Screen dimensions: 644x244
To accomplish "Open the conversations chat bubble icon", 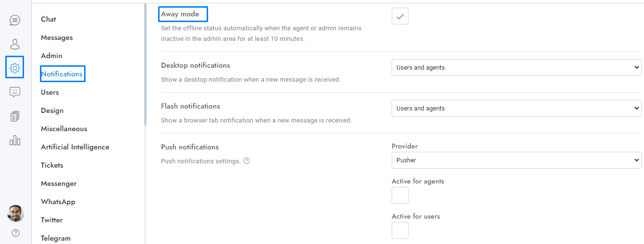I will click(x=15, y=20).
